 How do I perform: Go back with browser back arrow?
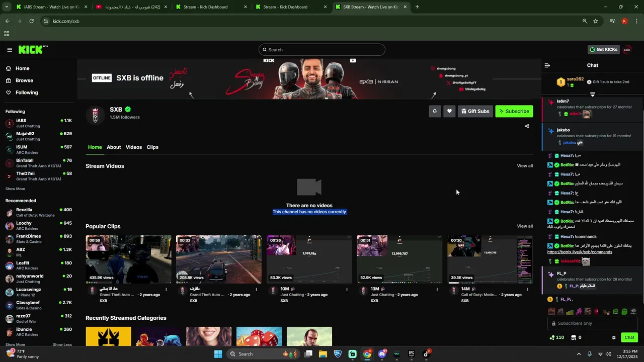[7, 21]
